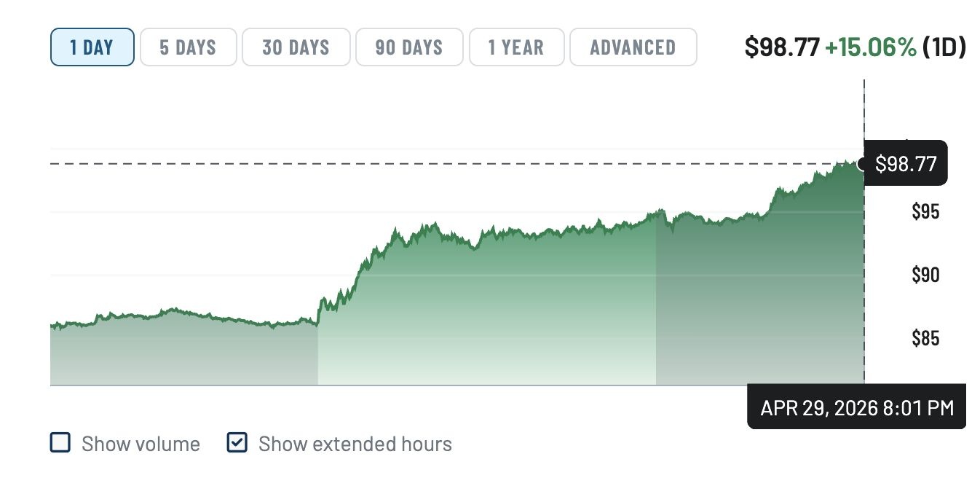Uncheck the Show extended hours checkbox
Image resolution: width=980 pixels, height=478 pixels.
[x=237, y=443]
